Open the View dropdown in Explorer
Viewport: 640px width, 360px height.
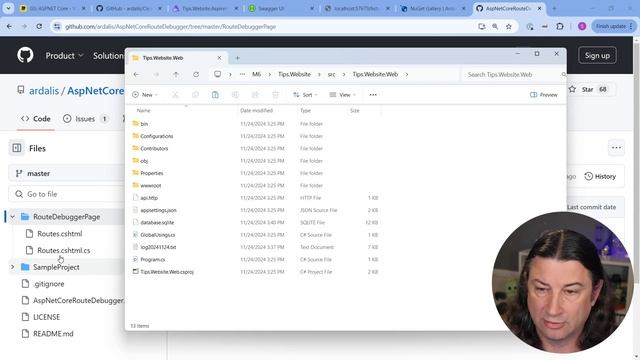tap(342, 95)
